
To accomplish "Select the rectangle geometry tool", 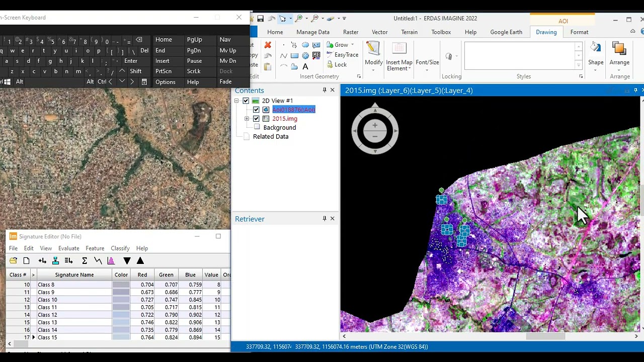I will (294, 56).
